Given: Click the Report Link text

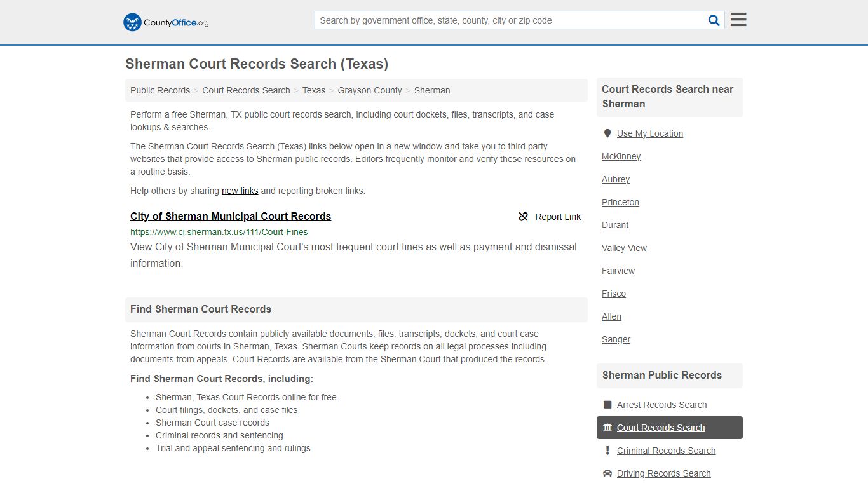Looking at the screenshot, I should (x=558, y=217).
